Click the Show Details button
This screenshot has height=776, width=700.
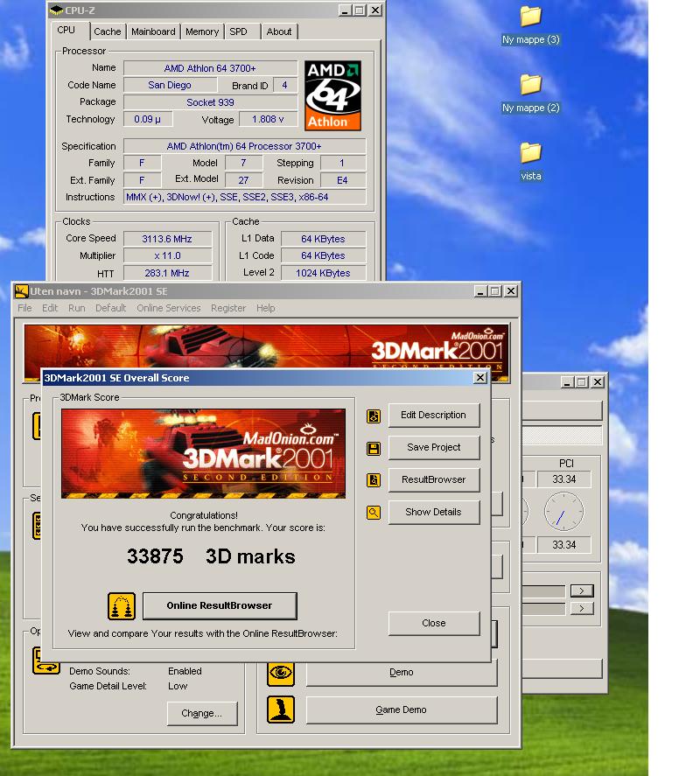coord(434,512)
